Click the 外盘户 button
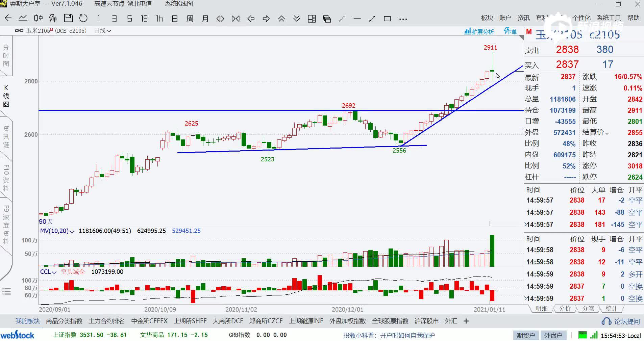This screenshot has height=341, width=644. pyautogui.click(x=553, y=335)
